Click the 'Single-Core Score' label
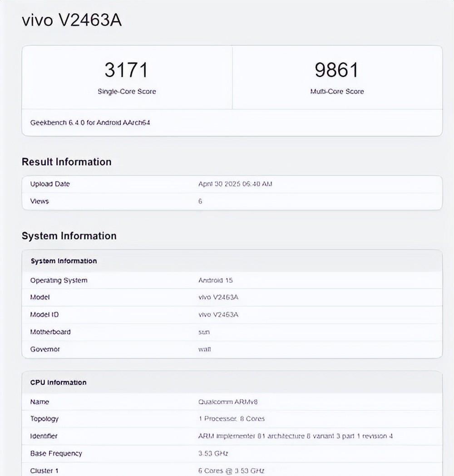 [127, 91]
